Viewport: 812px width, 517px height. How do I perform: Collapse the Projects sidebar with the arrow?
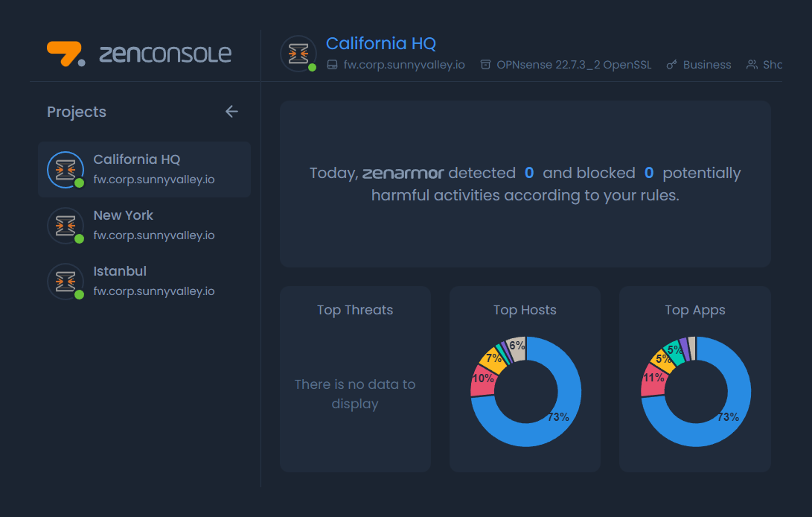point(231,112)
